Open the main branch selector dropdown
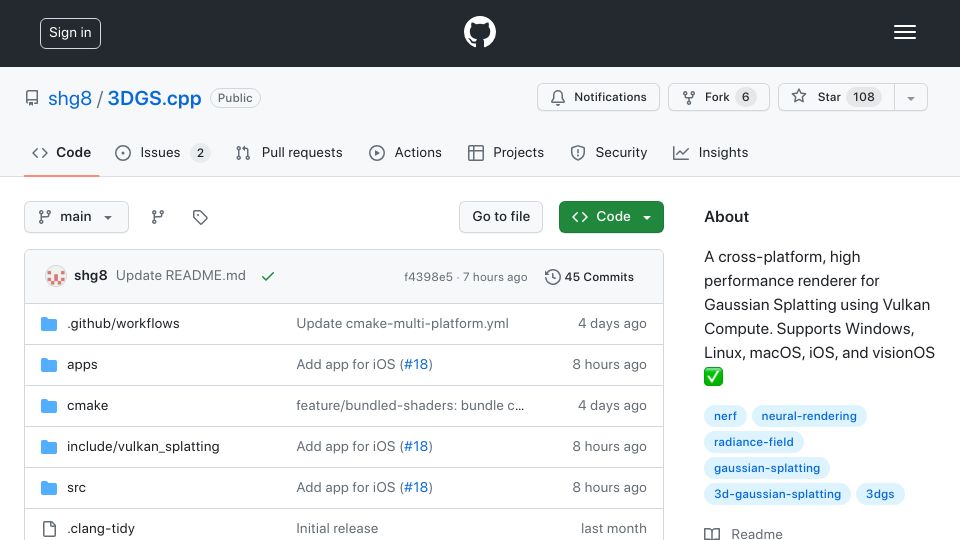The height and width of the screenshot is (540, 960). pyautogui.click(x=77, y=217)
